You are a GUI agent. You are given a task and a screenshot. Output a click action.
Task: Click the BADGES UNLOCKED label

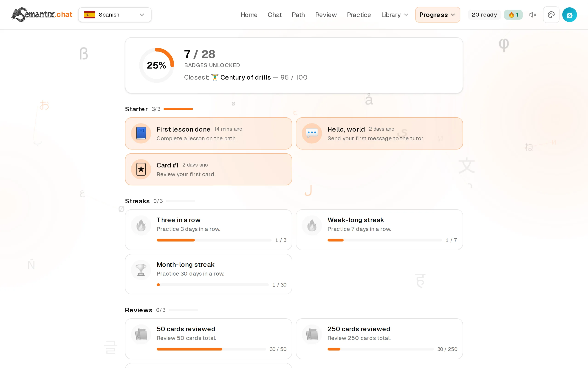[212, 65]
